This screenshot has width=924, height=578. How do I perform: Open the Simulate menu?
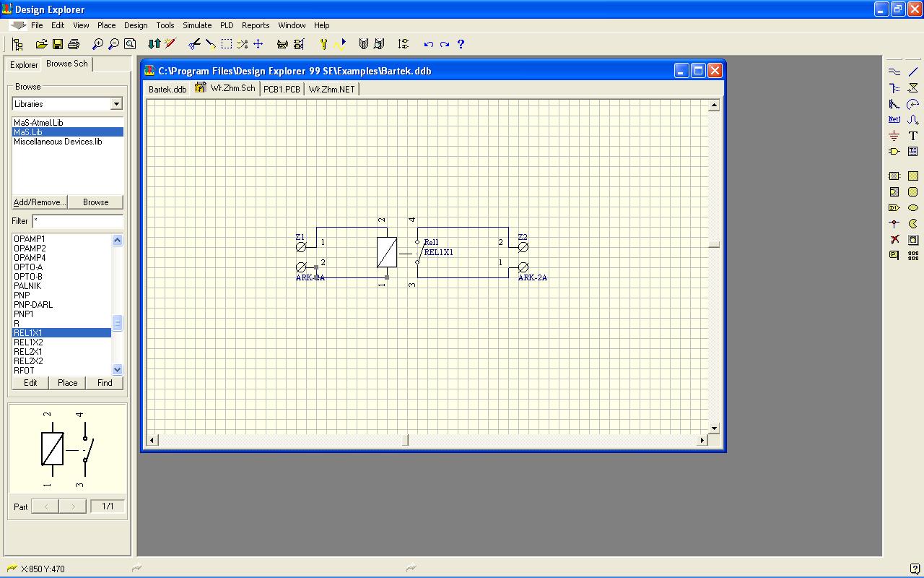[197, 25]
